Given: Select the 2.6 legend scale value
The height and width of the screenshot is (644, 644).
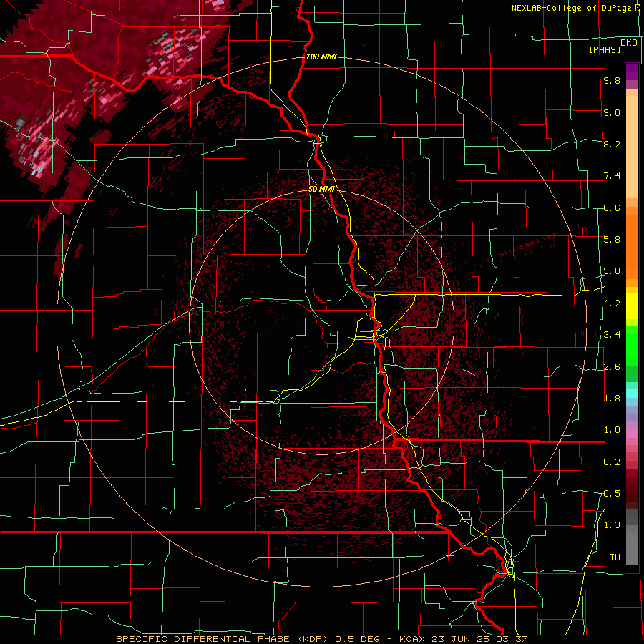Looking at the screenshot, I should click(612, 366).
